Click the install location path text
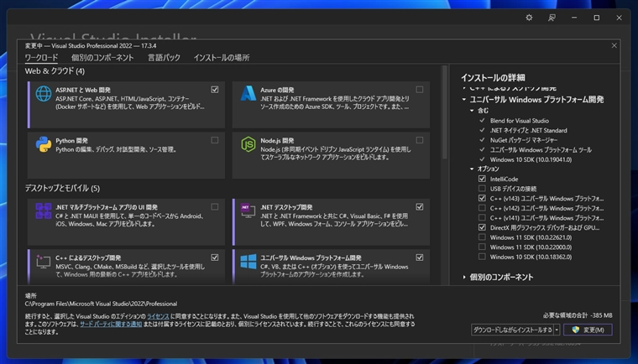Screen dimensions: 638x364 point(101,304)
